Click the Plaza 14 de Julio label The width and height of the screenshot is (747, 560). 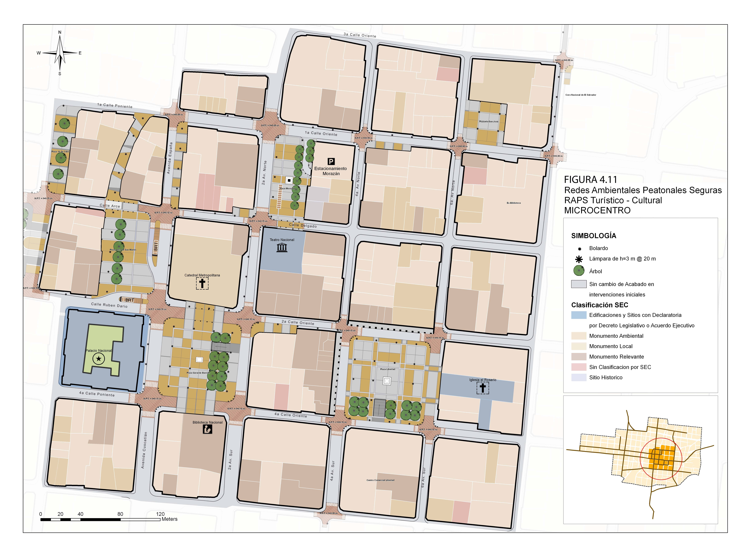coord(60,152)
